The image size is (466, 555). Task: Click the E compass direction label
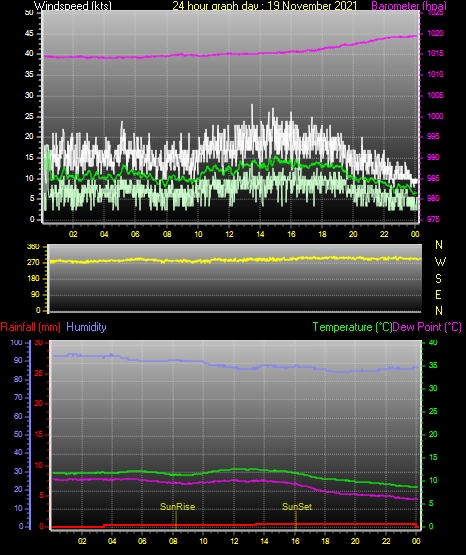(438, 294)
